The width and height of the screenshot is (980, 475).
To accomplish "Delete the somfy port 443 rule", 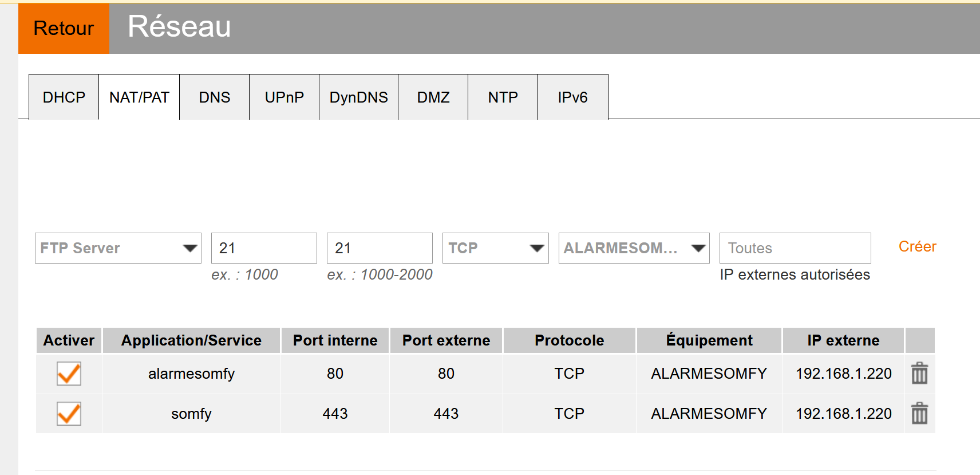I will coord(919,413).
